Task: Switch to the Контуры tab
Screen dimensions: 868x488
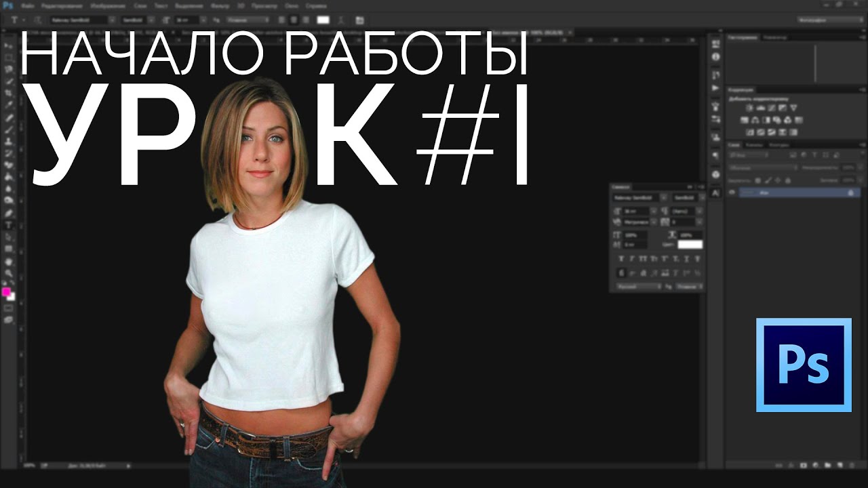Action: [x=778, y=145]
